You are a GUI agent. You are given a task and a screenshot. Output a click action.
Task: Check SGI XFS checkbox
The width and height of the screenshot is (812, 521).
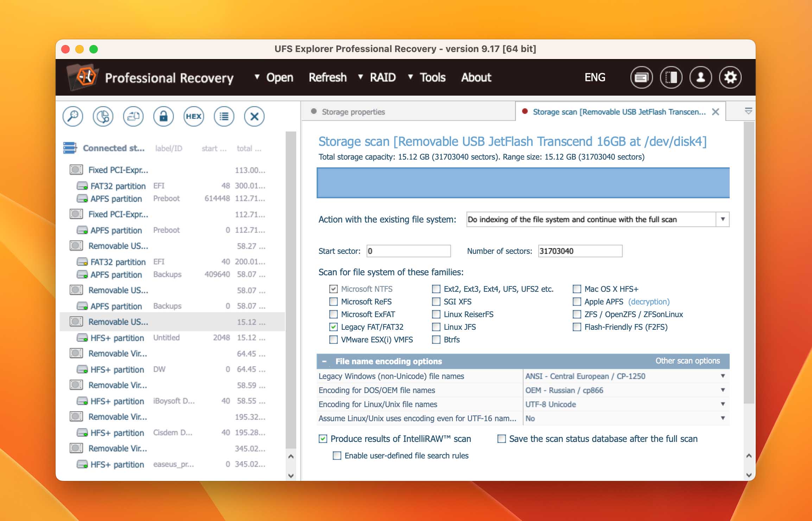[436, 302]
